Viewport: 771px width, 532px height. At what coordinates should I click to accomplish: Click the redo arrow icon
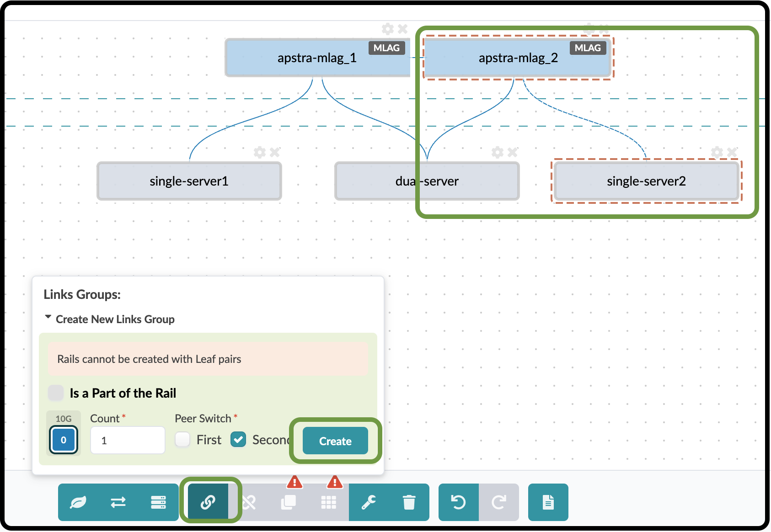pyautogui.click(x=499, y=502)
